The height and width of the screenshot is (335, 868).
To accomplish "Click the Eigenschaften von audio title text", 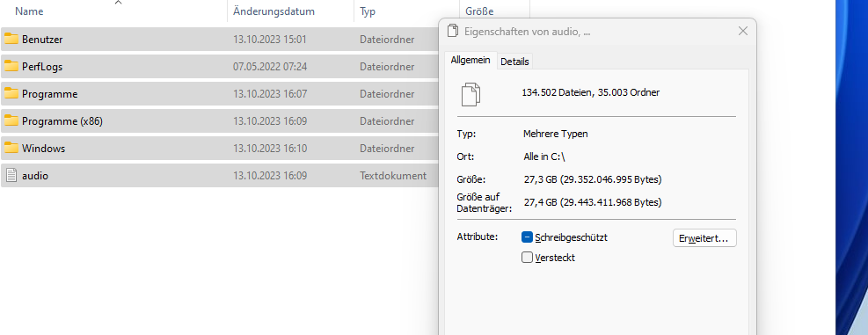I will coord(527,32).
